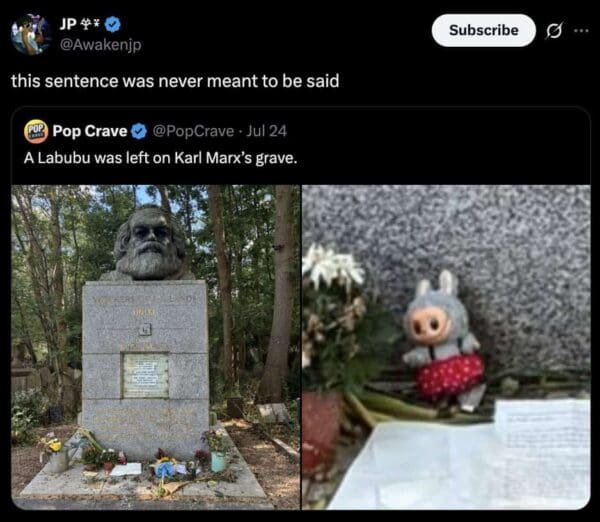Open Pop Crave's round avatar icon
The image size is (600, 522).
[36, 131]
